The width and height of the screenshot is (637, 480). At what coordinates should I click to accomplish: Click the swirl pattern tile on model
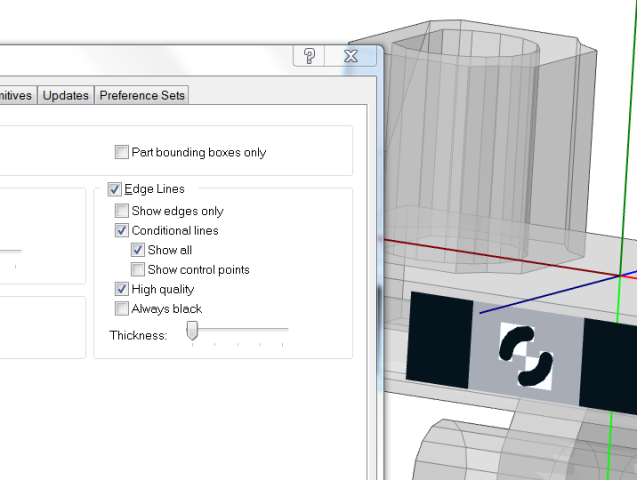pyautogui.click(x=526, y=357)
